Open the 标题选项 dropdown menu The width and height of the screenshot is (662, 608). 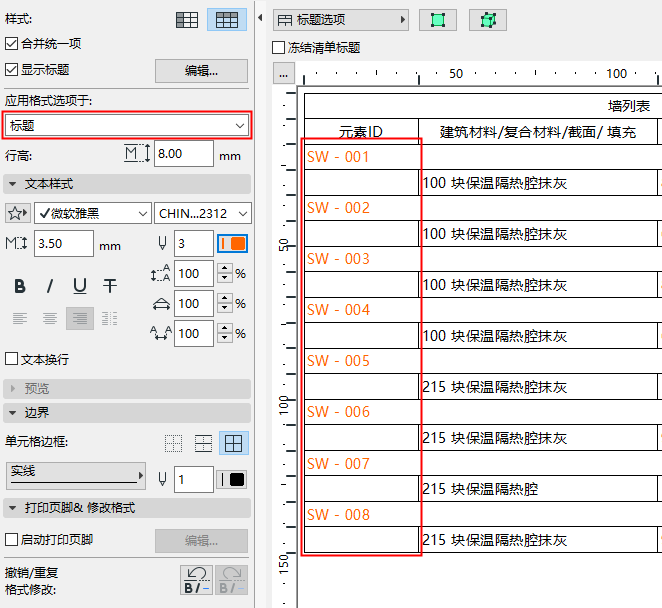(341, 20)
